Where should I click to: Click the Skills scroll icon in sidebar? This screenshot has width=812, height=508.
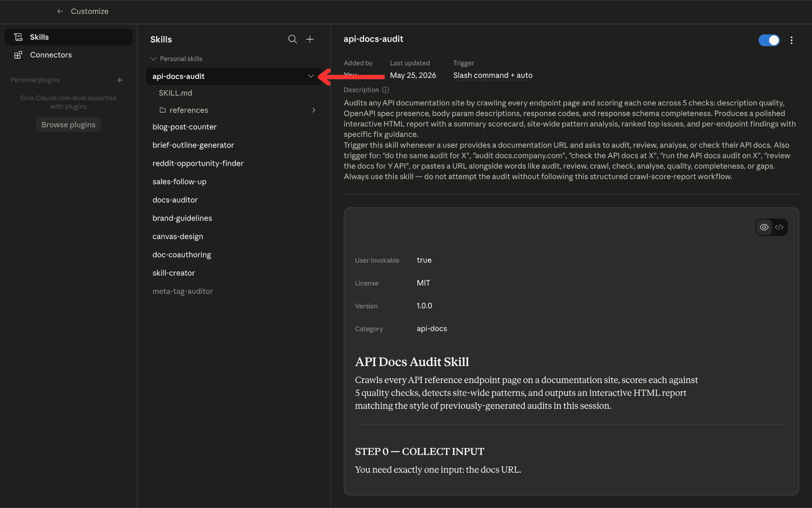18,37
